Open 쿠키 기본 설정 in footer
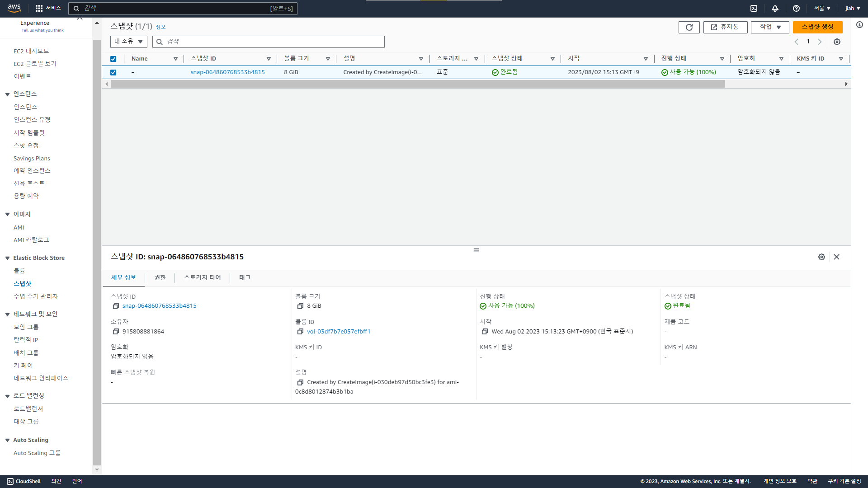 point(844,481)
